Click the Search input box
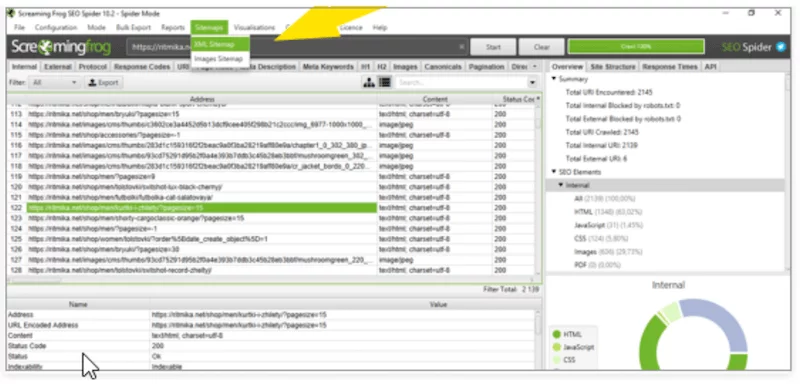 [461, 83]
